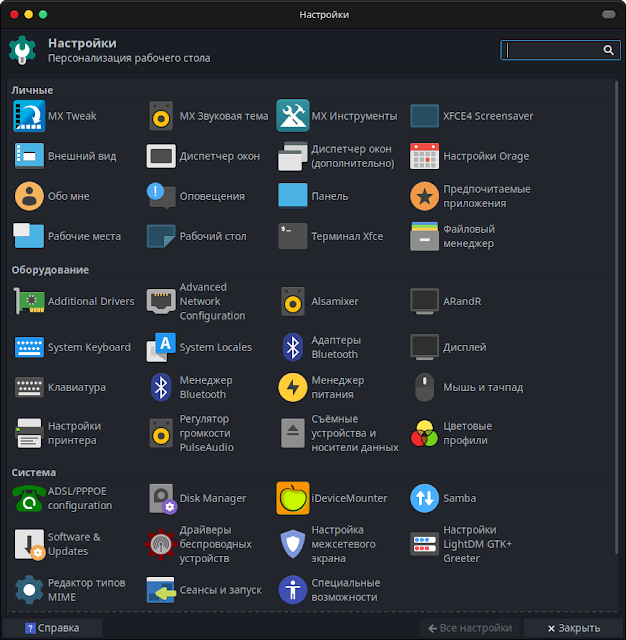This screenshot has height=640, width=626.
Task: Open the MX Tweak icon
Action: coord(29,116)
